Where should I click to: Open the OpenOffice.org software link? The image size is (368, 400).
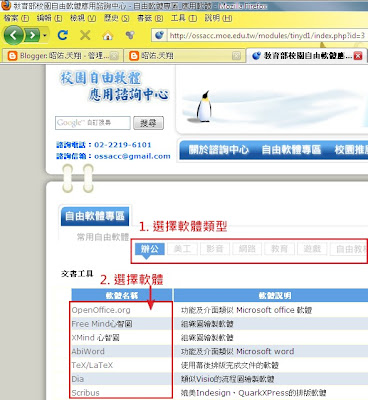[x=101, y=310]
